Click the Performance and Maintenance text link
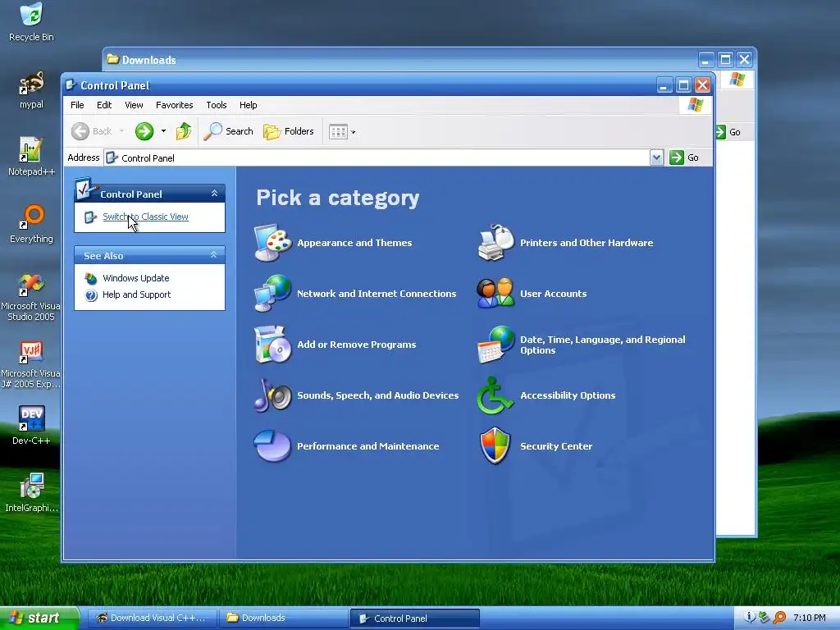The width and height of the screenshot is (840, 630). [367, 446]
